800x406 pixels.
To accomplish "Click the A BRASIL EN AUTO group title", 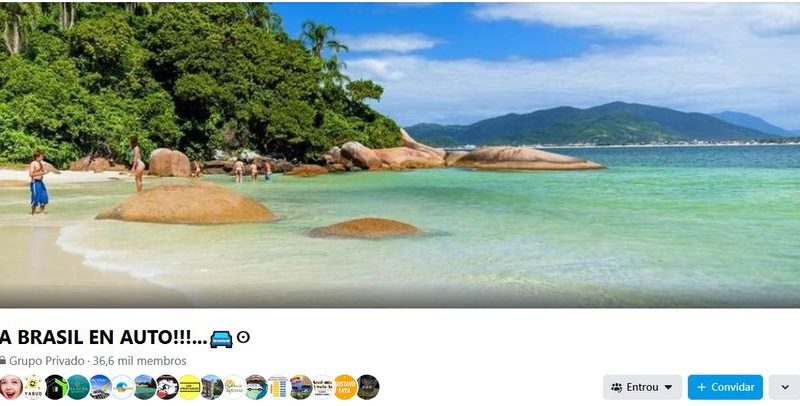I will click(104, 337).
